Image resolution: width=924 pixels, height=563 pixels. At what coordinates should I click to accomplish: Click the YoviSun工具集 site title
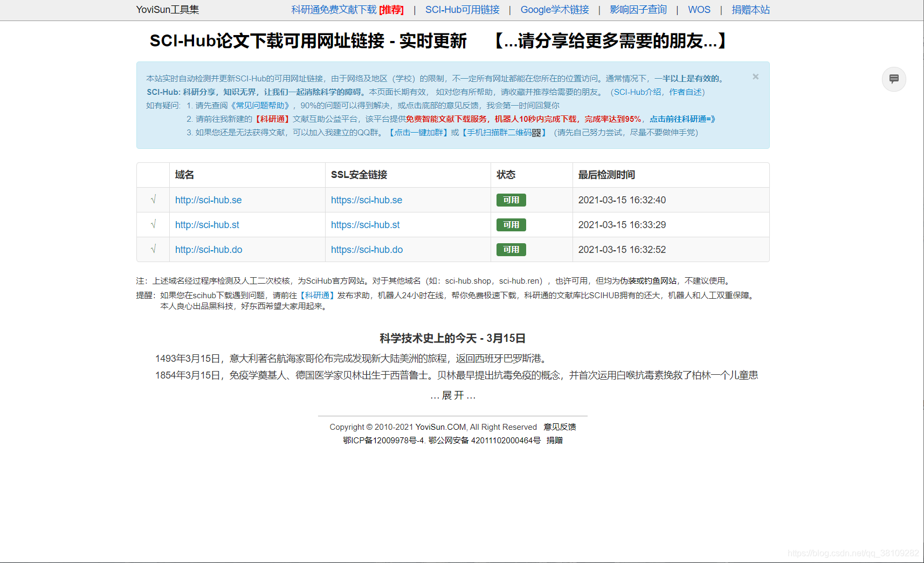(x=167, y=10)
